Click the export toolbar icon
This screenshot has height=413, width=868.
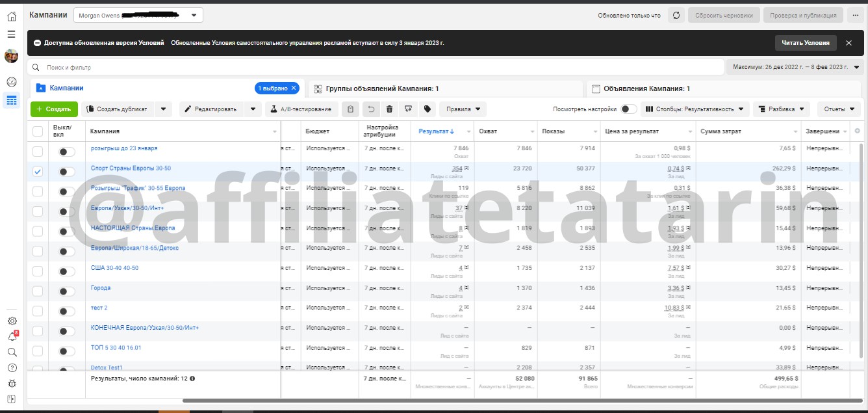coord(408,109)
